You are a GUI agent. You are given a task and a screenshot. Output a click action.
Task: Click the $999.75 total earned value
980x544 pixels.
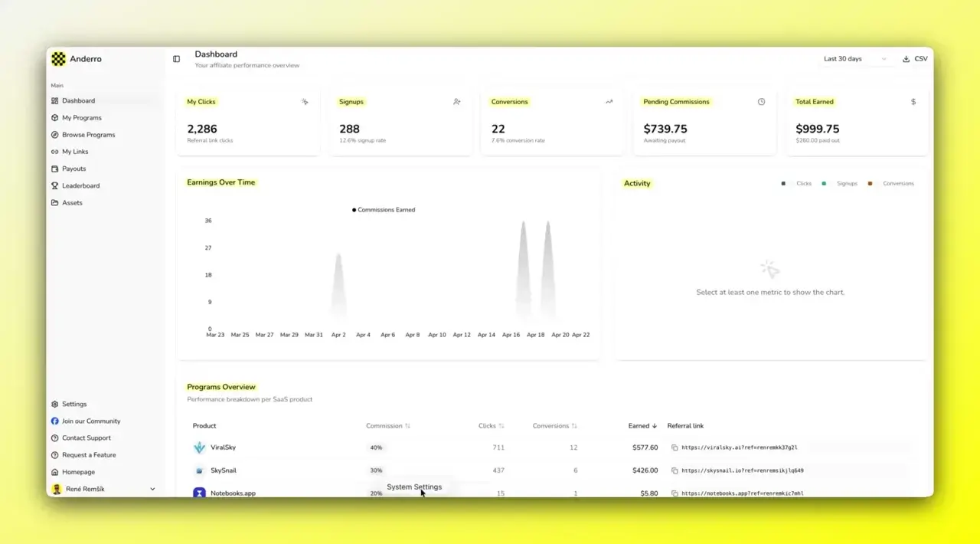pos(817,129)
